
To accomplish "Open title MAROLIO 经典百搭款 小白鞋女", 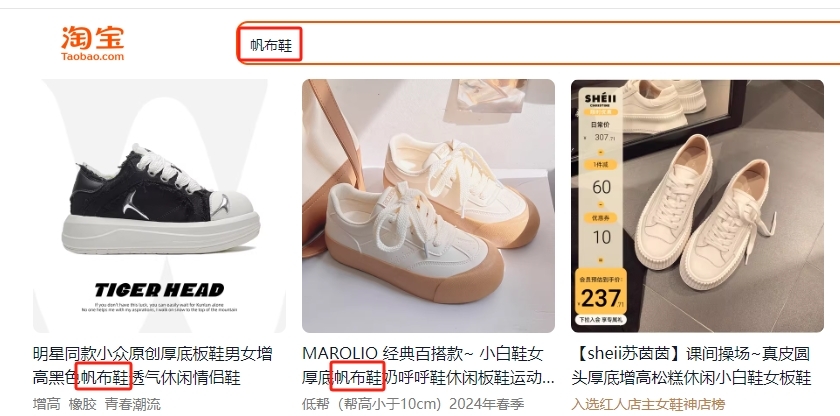I will pyautogui.click(x=428, y=366).
